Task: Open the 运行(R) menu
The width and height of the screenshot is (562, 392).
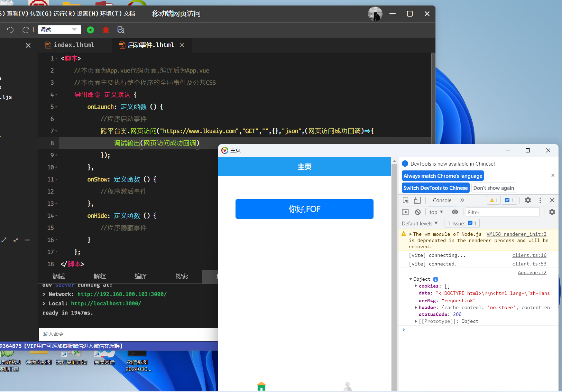Action: tap(64, 14)
